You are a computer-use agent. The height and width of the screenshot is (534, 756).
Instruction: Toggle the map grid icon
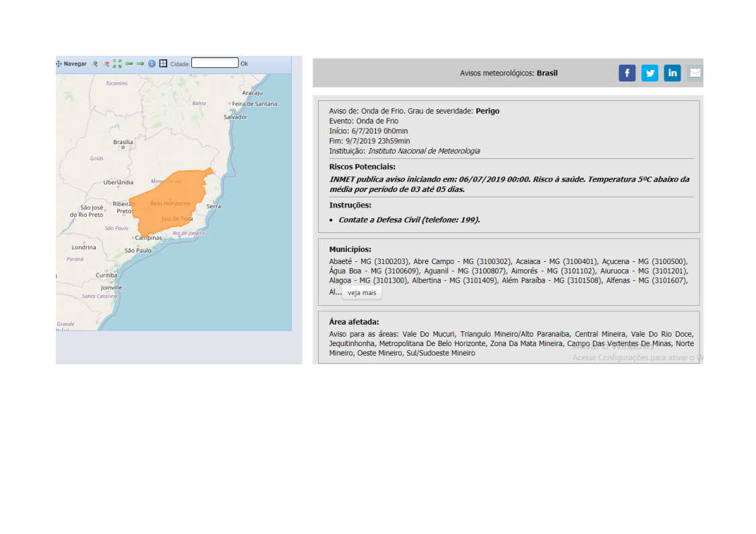(164, 63)
